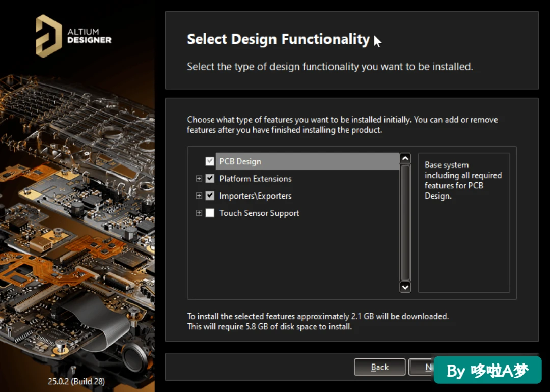Click the partially hidden Next button
Image resolution: width=550 pixels, height=392 pixels.
421,367
